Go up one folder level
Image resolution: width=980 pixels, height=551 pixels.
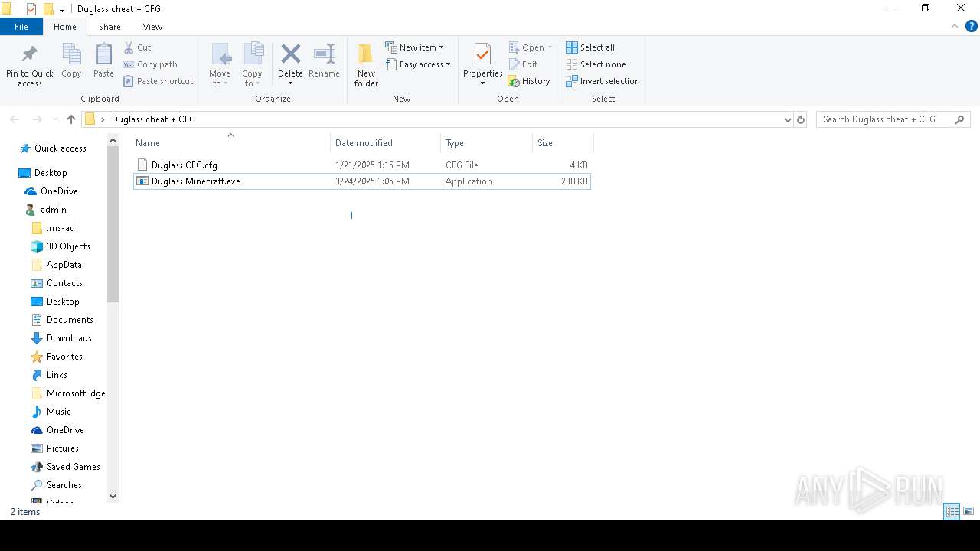pyautogui.click(x=71, y=119)
